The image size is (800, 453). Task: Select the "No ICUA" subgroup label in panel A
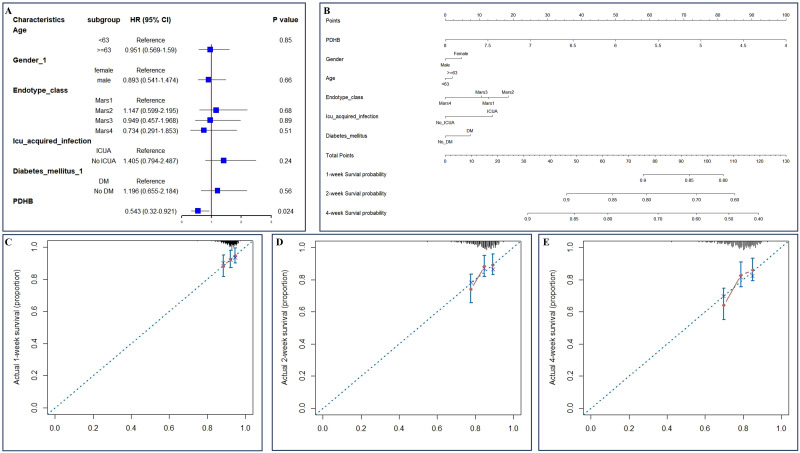coord(104,161)
